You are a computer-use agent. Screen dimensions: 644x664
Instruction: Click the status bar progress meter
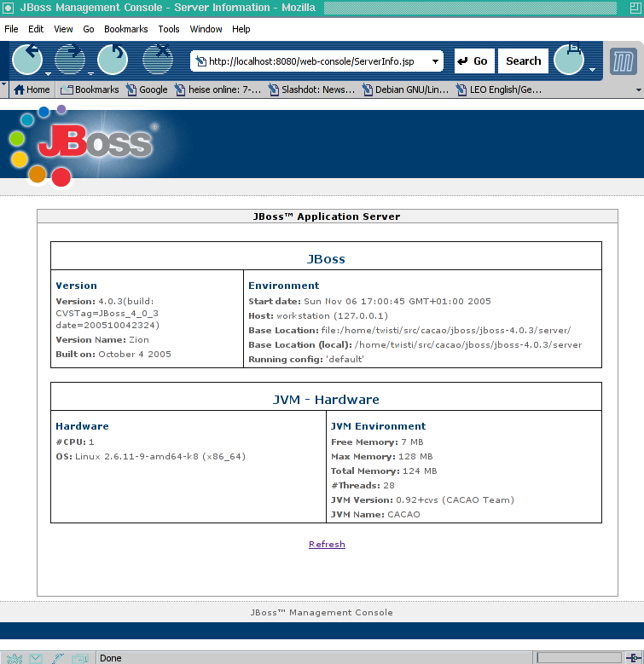pyautogui.click(x=579, y=658)
